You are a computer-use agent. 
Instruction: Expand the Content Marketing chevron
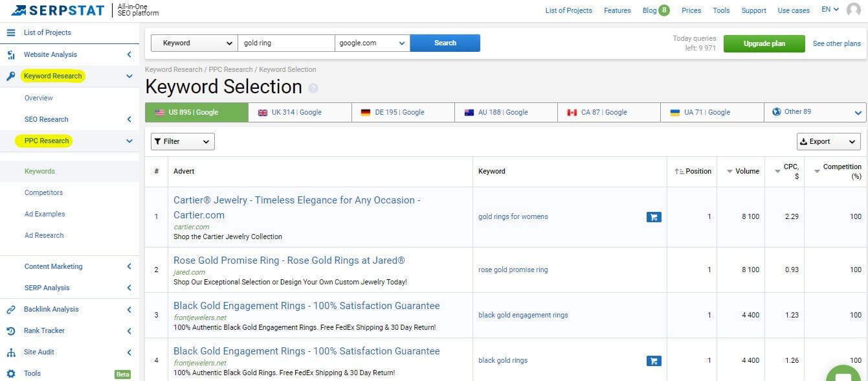pyautogui.click(x=129, y=266)
